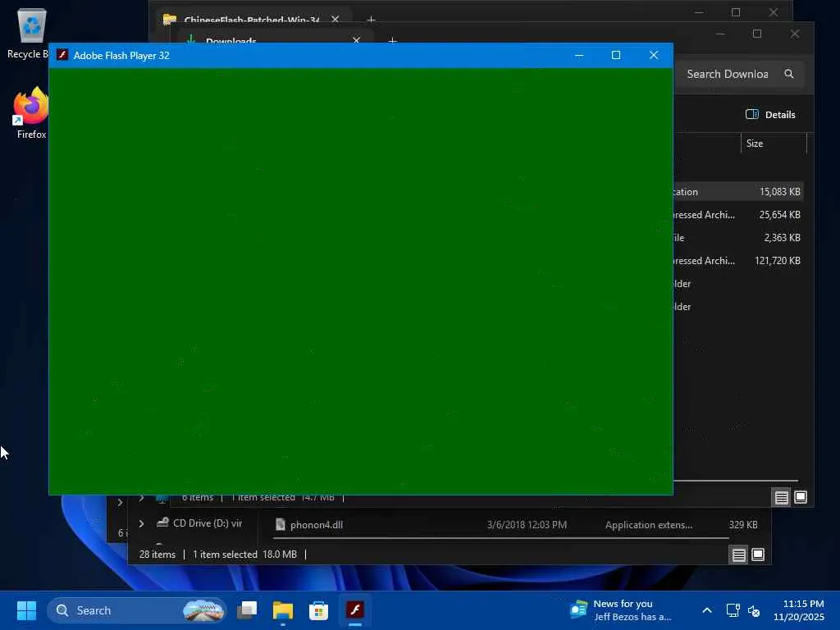
Task: Switch to large thumbnails view in bottom window
Action: 757,555
